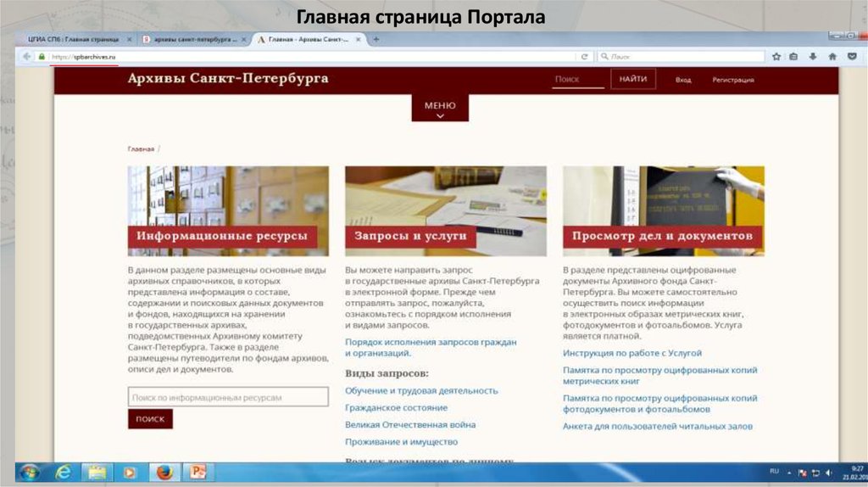Click the Windows Start button
Screen dimensions: 868x487
28,472
